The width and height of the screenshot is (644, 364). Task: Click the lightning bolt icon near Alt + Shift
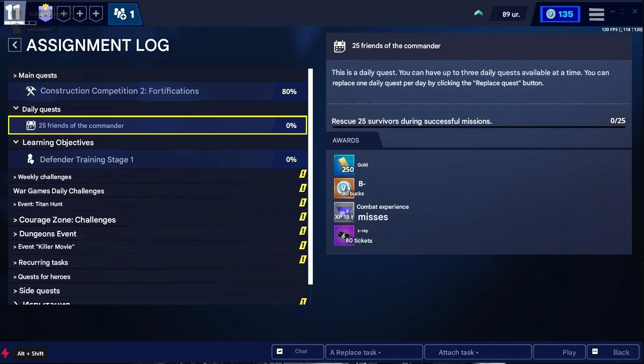5,353
